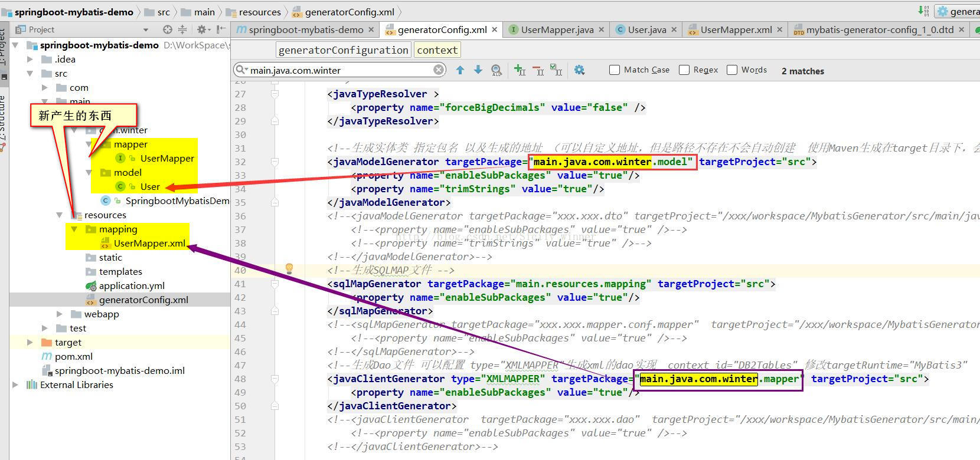This screenshot has height=460, width=980.
Task: Click fold marker at line 27
Action: pyautogui.click(x=275, y=94)
